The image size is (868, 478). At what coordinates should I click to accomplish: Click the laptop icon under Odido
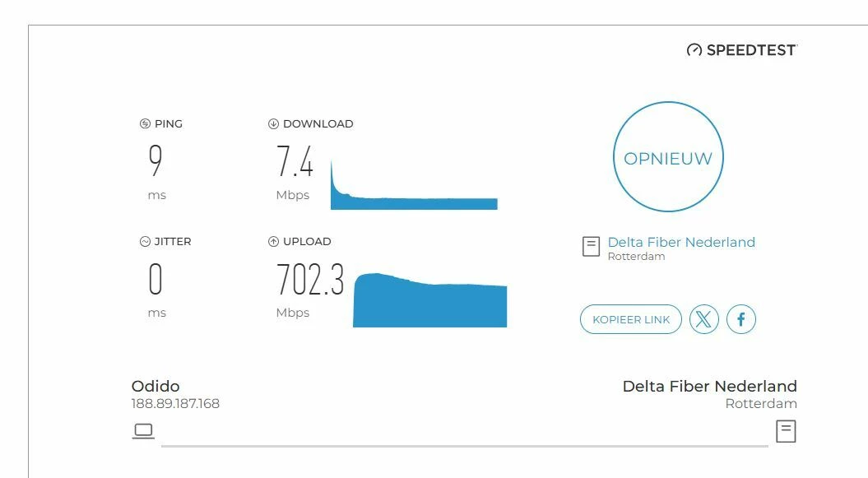pyautogui.click(x=143, y=431)
